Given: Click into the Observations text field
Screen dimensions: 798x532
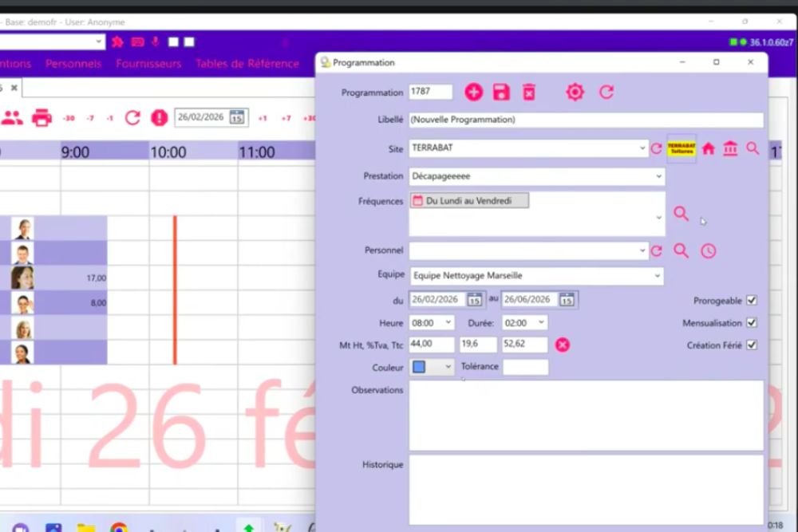Looking at the screenshot, I should [x=586, y=415].
